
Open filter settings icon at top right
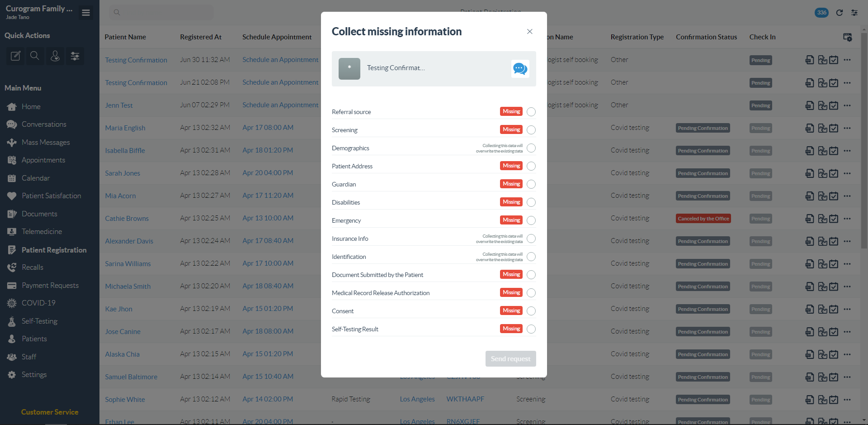pyautogui.click(x=854, y=13)
